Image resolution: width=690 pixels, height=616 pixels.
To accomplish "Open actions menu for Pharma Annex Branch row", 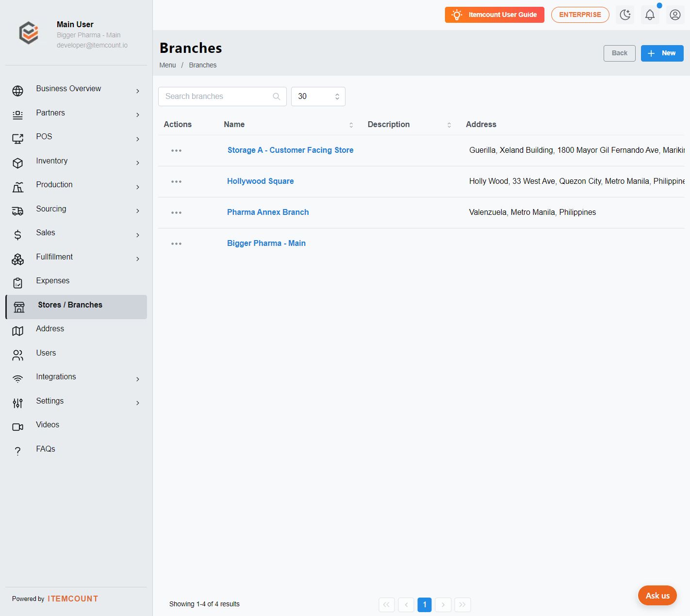I will (176, 212).
